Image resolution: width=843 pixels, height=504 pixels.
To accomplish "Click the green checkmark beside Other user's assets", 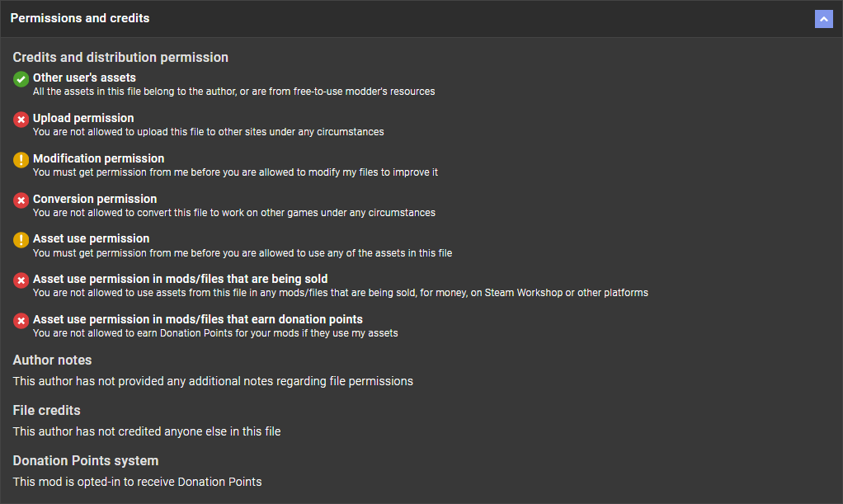I will (x=21, y=80).
